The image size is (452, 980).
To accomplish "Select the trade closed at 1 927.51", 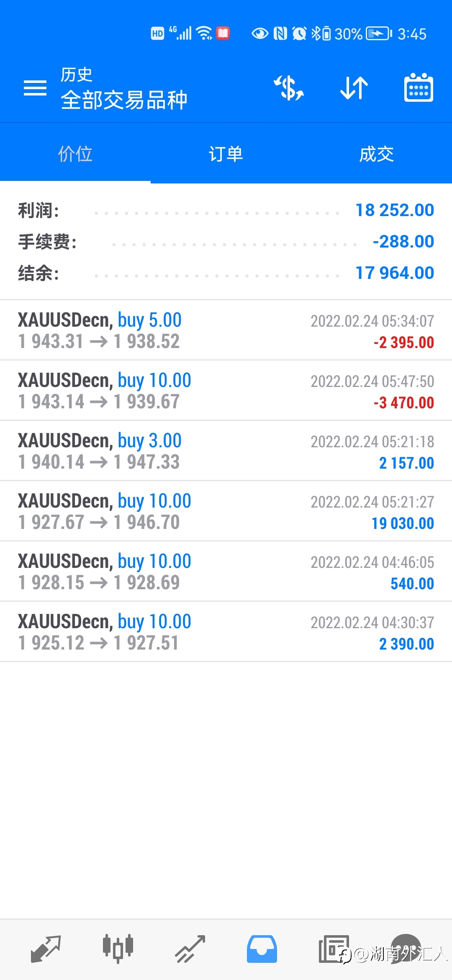I will click(226, 632).
